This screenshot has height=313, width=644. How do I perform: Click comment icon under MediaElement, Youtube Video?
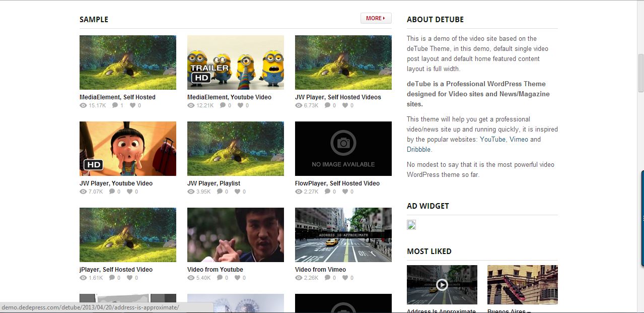click(223, 105)
